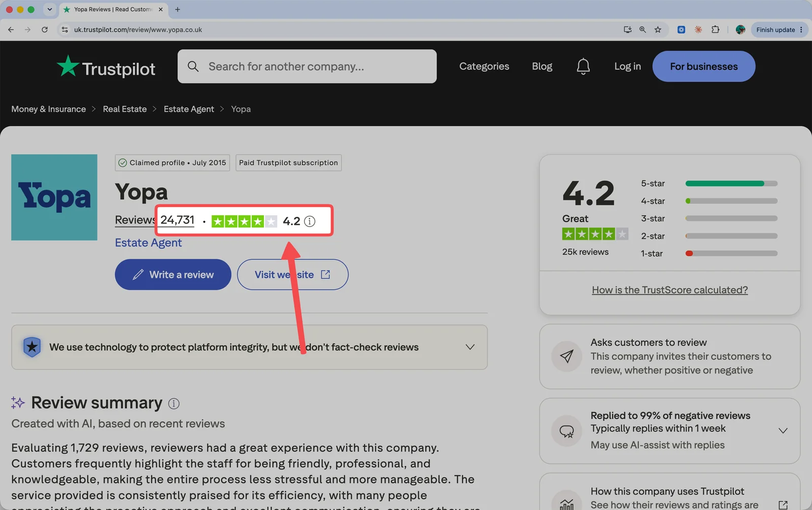Screen dimensions: 812x510
Task: Click the Search for another company field
Action: (307, 67)
